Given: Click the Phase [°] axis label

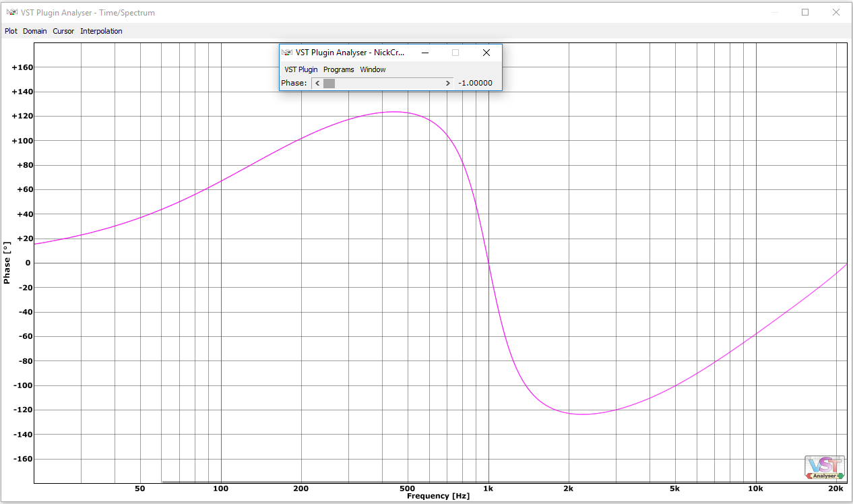Looking at the screenshot, I should [7, 263].
